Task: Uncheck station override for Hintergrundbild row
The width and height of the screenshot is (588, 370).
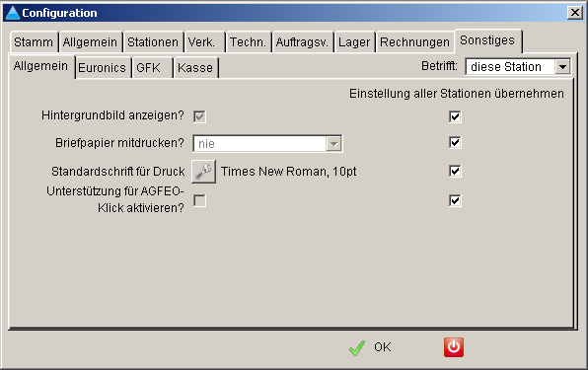Action: tap(455, 116)
